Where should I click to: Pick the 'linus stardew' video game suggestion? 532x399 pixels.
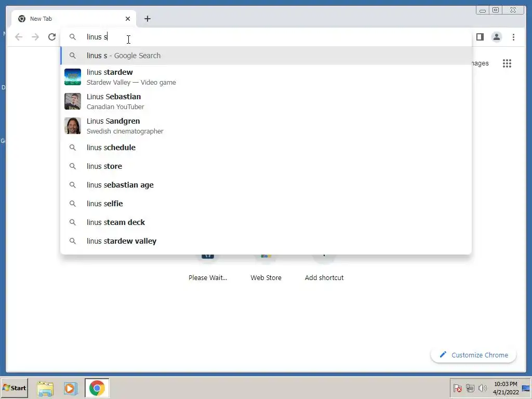point(266,77)
